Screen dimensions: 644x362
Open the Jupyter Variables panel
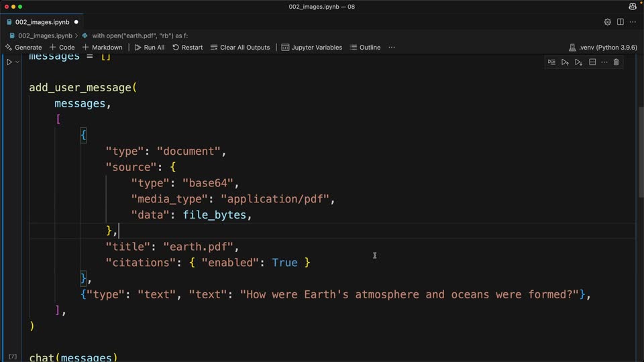312,48
